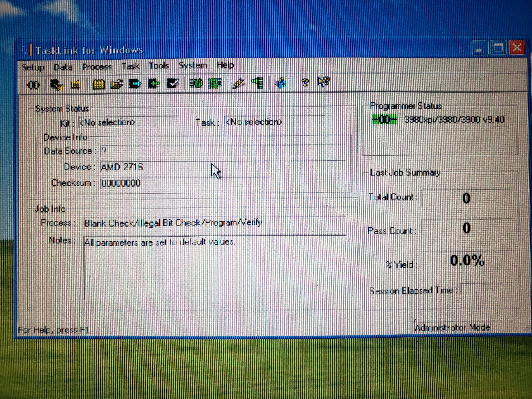532x399 pixels.
Task: Click the Checksum field showing 00000000
Action: (x=186, y=183)
